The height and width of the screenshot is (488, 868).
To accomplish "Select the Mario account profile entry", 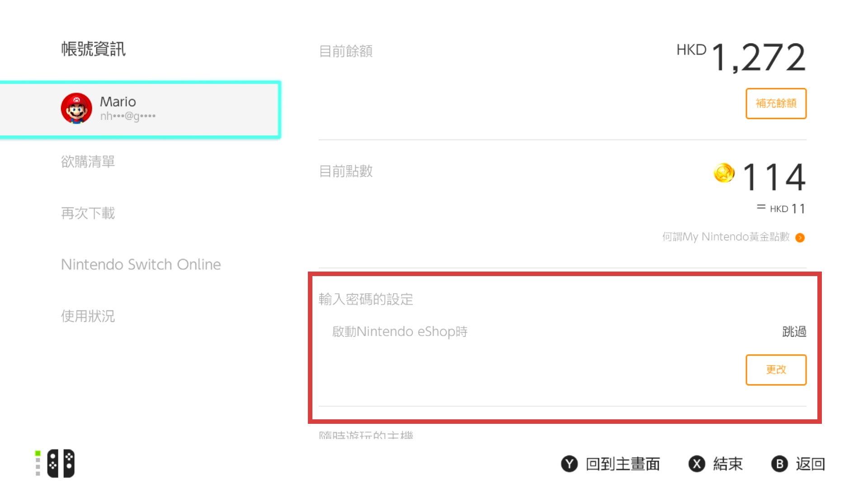I will pos(140,108).
